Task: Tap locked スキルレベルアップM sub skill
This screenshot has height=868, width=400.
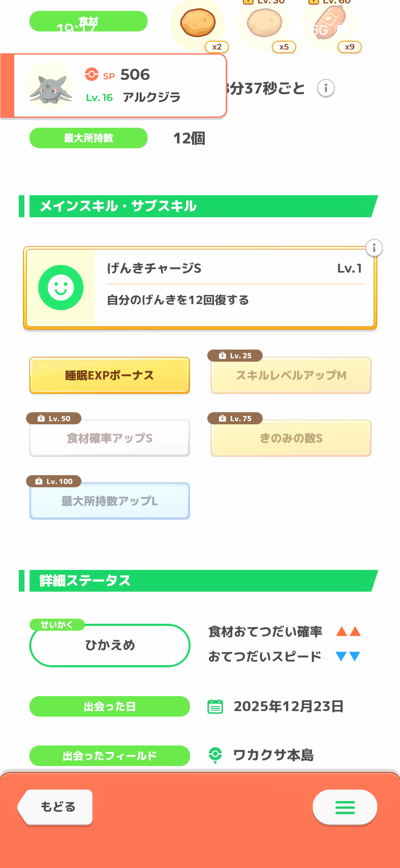Action: click(x=291, y=375)
